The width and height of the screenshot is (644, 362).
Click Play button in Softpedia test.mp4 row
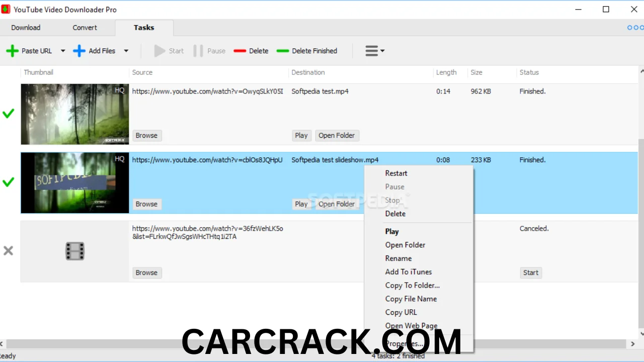(301, 135)
